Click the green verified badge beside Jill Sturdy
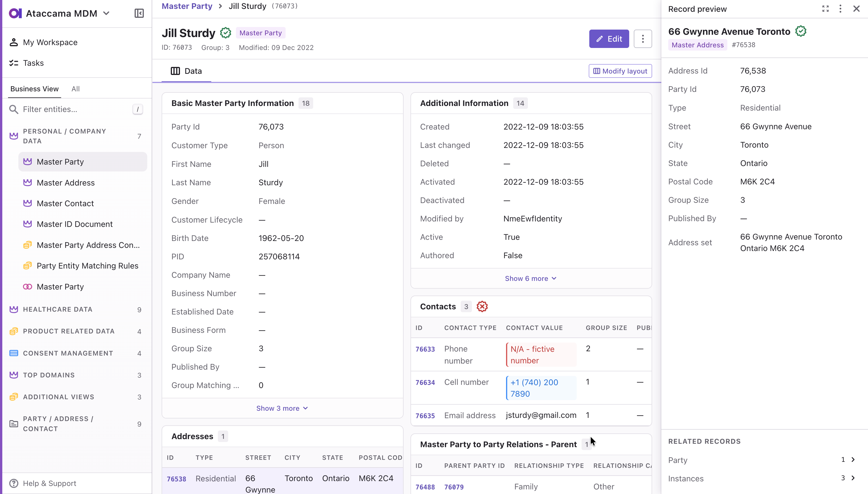This screenshot has height=494, width=868. point(226,33)
